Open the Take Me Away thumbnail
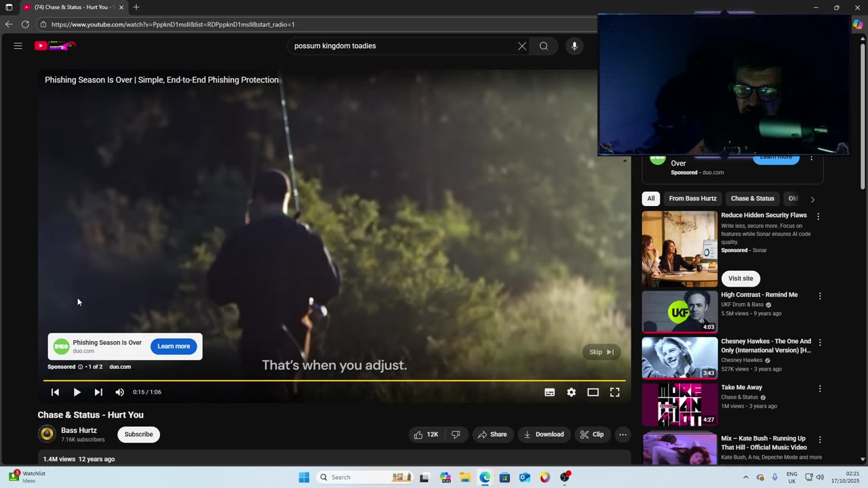This screenshot has width=868, height=488. click(x=679, y=405)
